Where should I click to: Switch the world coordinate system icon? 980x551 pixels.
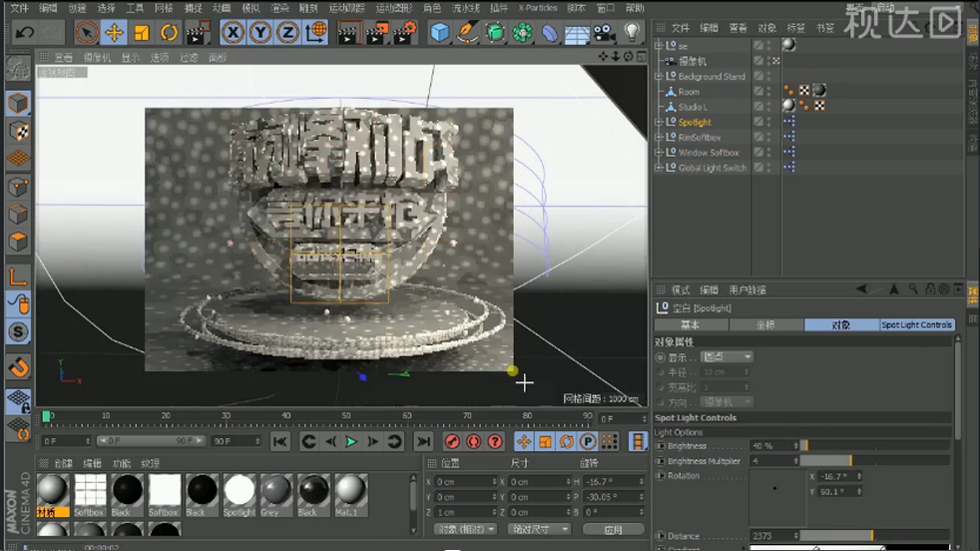tap(316, 32)
